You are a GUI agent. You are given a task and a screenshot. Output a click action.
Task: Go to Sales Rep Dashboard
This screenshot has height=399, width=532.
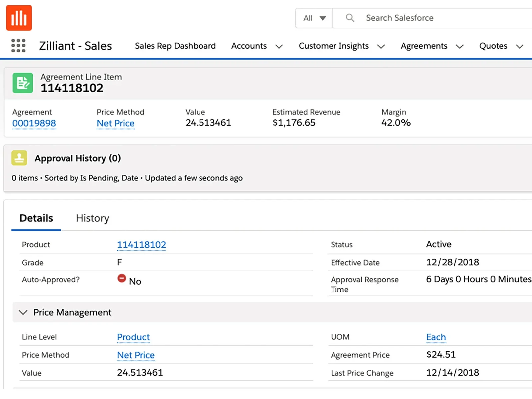tap(175, 46)
